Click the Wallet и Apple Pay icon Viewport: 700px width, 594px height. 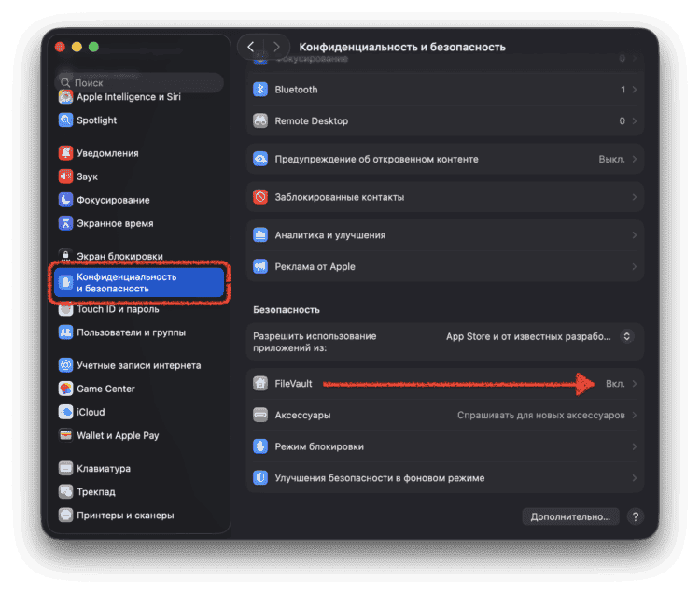coord(65,435)
